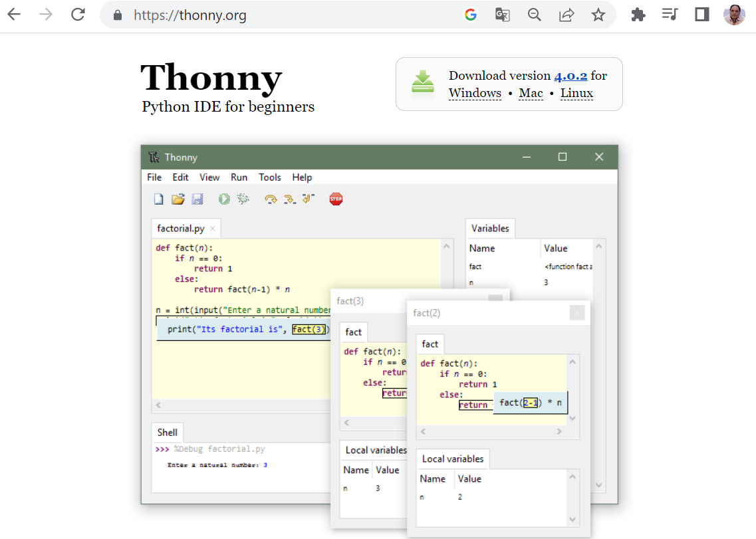756x539 pixels.
Task: Click the highlighted 2-1 expression
Action: (x=531, y=403)
